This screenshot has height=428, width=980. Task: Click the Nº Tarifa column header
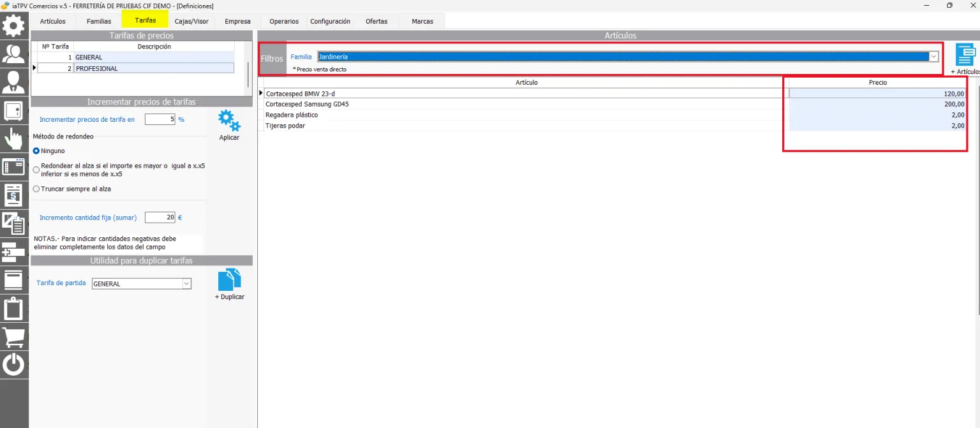click(55, 47)
